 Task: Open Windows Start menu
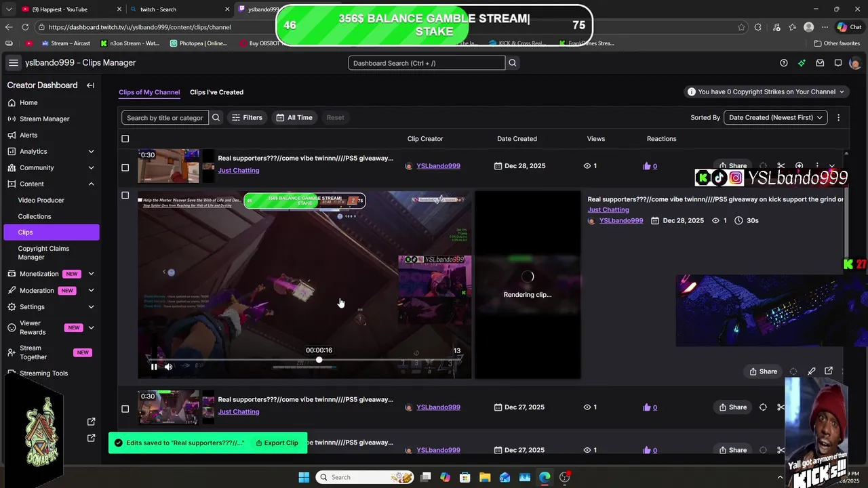(x=304, y=477)
